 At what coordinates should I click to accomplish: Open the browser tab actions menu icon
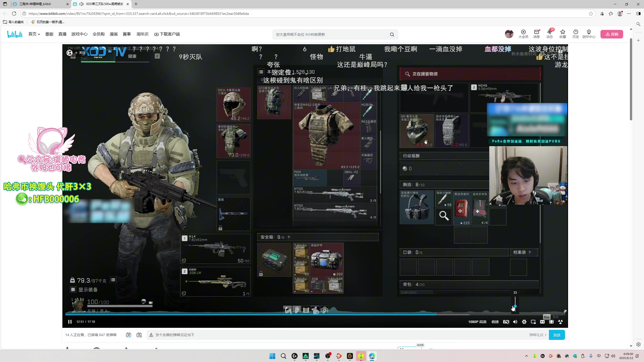pos(5,4)
